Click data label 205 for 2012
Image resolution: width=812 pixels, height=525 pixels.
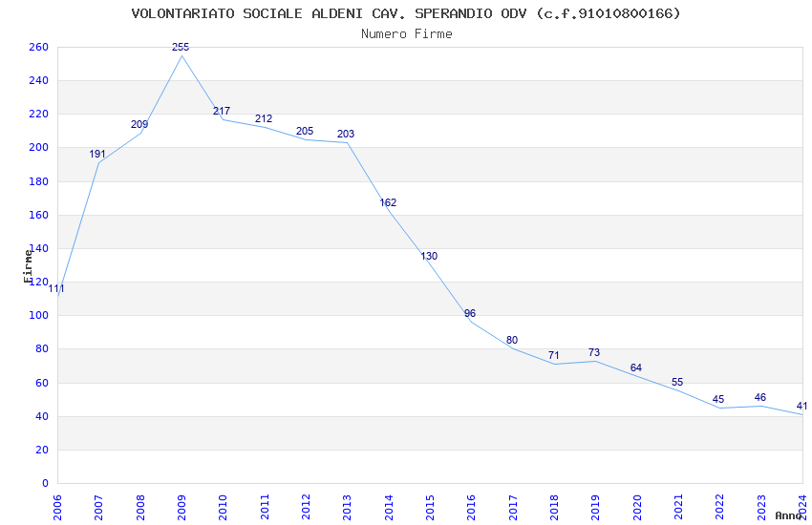tap(305, 132)
